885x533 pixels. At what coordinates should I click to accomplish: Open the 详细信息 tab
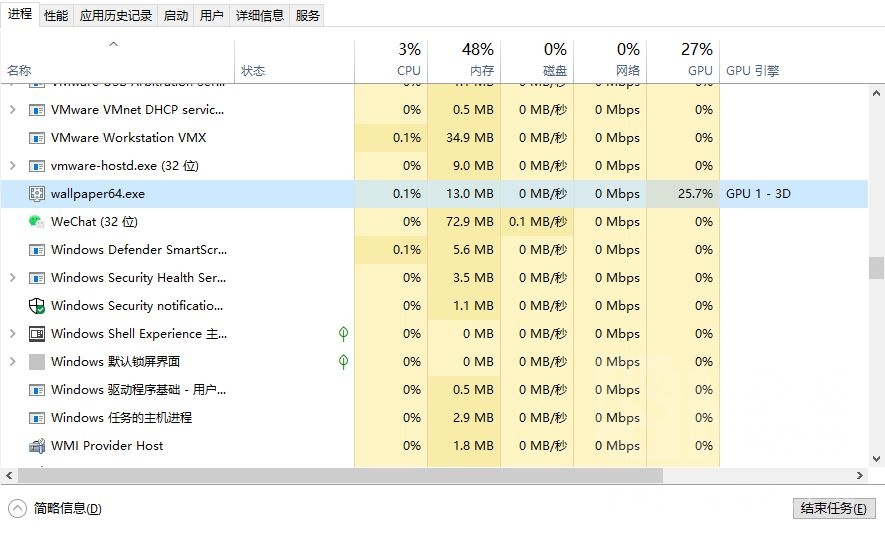click(260, 15)
